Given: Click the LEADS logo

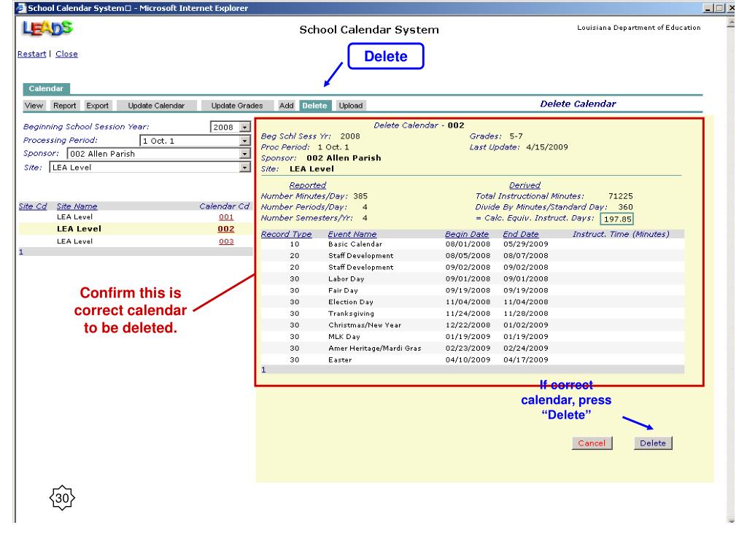Looking at the screenshot, I should click(x=47, y=29).
